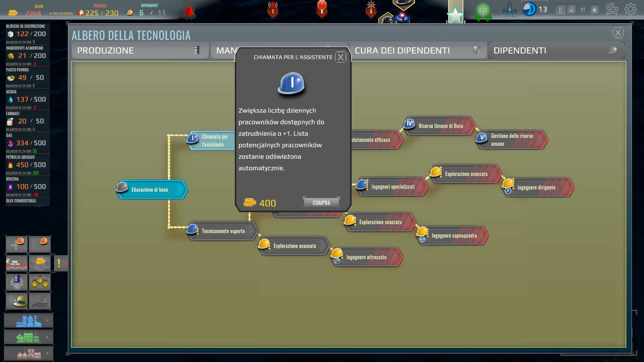Click the green rosette badge icon
The image size is (644, 362).
[483, 11]
